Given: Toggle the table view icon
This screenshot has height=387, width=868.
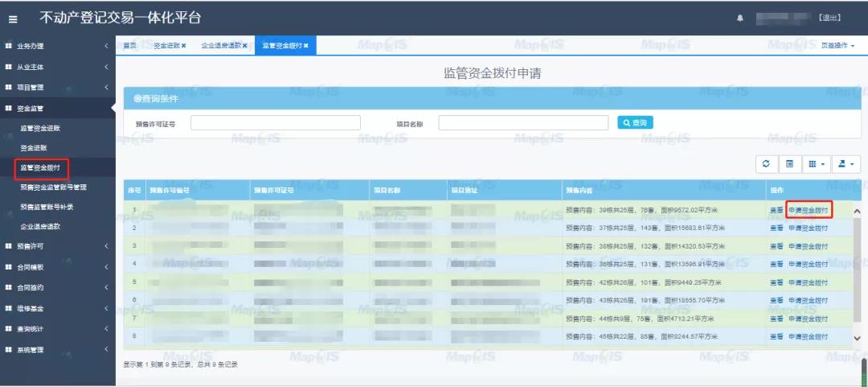Looking at the screenshot, I should pos(789,164).
